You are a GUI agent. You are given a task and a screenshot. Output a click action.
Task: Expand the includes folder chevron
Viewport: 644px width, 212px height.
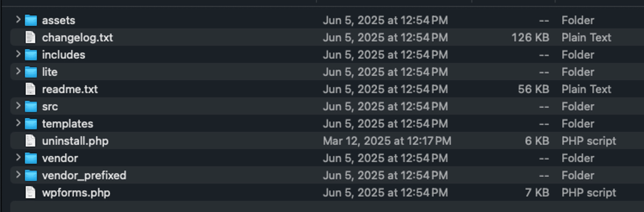pos(18,54)
